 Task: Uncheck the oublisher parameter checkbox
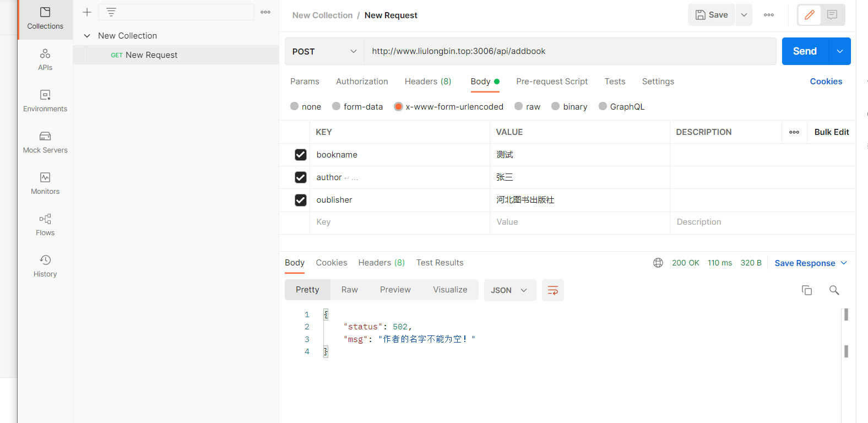[300, 200]
